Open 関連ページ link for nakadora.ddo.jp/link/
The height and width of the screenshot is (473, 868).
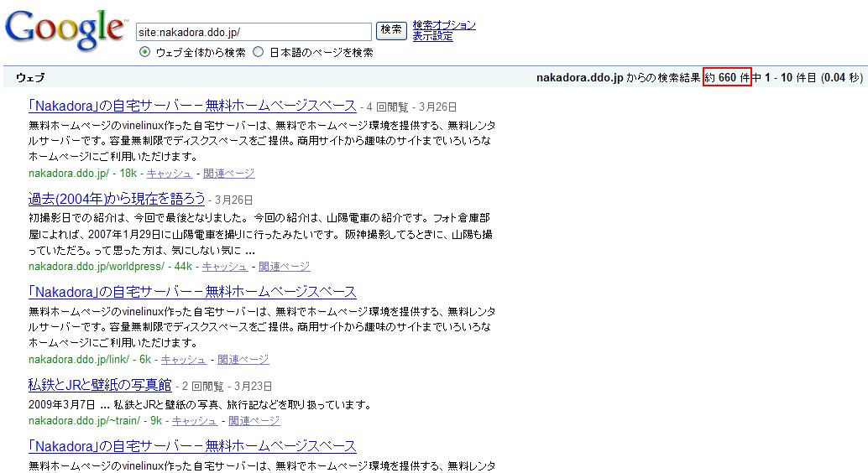[243, 360]
